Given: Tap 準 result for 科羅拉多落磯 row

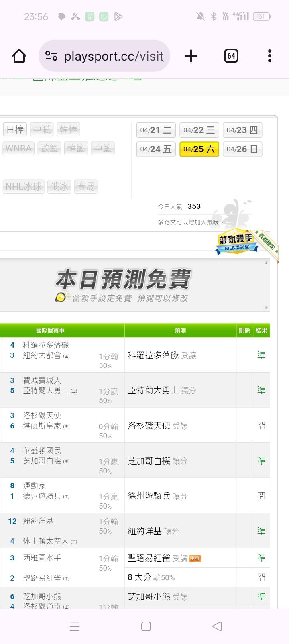Looking at the screenshot, I should point(261,355).
